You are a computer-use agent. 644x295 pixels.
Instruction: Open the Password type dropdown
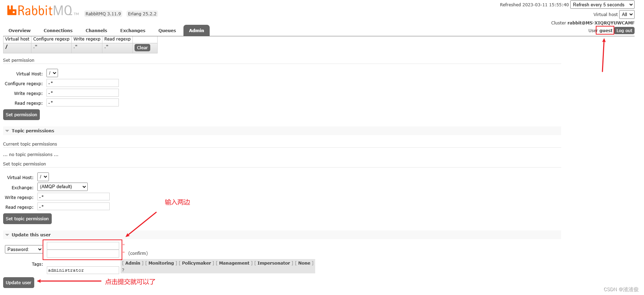coord(24,249)
